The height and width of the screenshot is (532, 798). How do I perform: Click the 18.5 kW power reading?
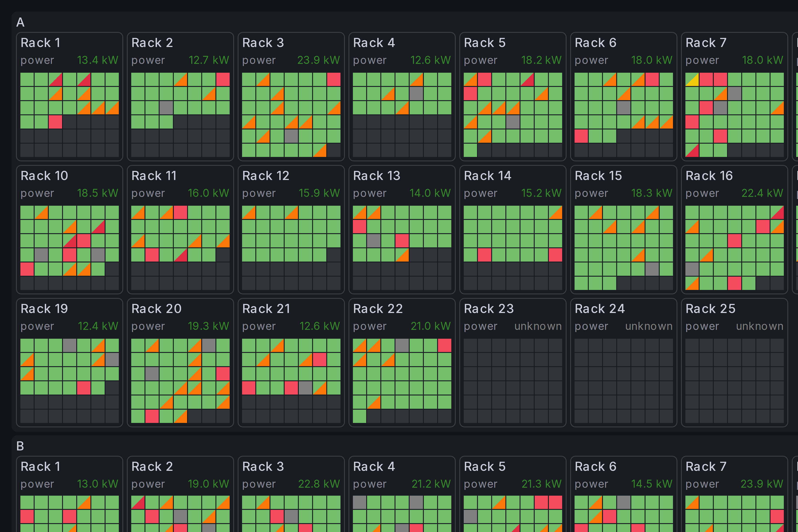[98, 193]
